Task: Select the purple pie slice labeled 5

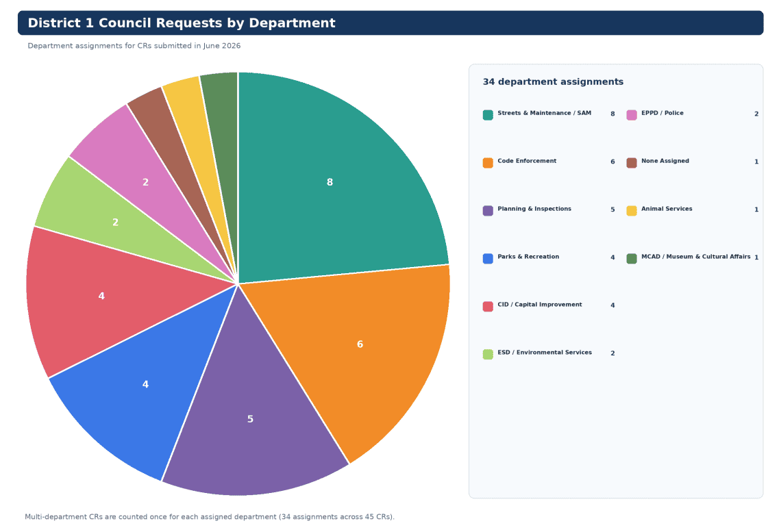Action: point(250,418)
